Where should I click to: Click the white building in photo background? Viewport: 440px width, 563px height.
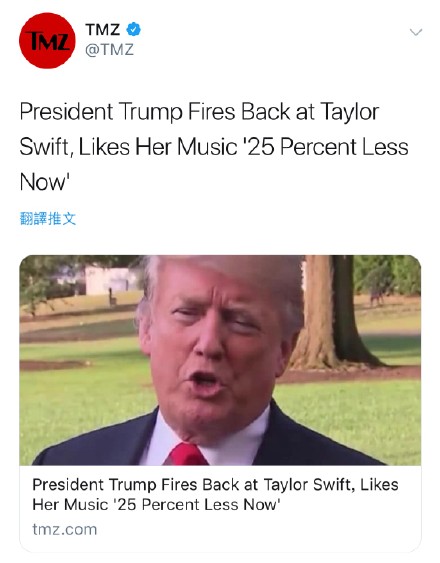pos(110,280)
